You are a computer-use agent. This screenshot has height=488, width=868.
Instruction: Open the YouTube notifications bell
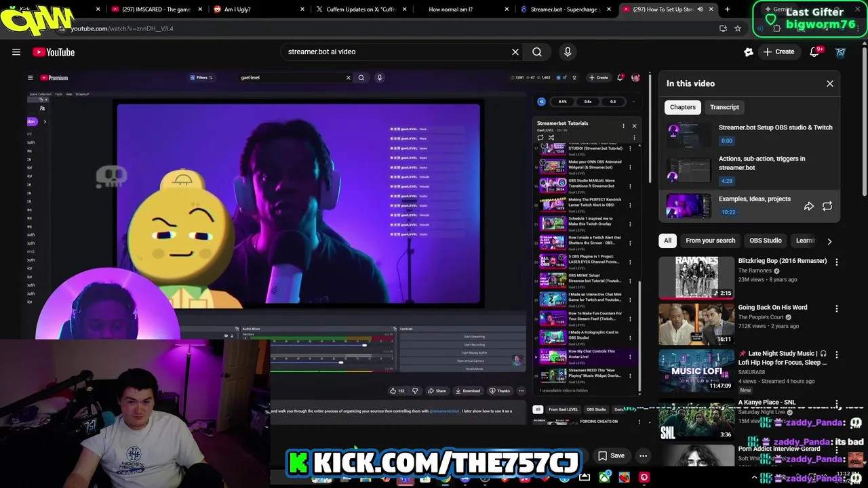click(x=815, y=52)
